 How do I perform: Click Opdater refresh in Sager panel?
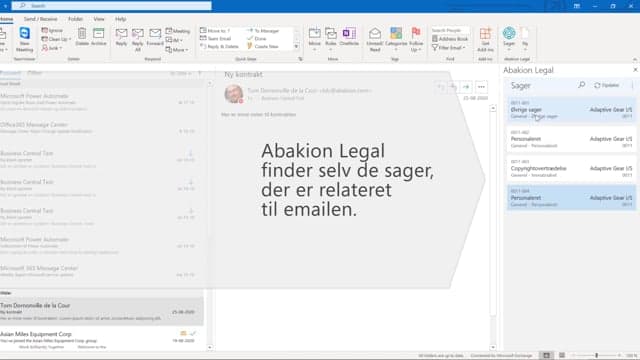click(607, 85)
